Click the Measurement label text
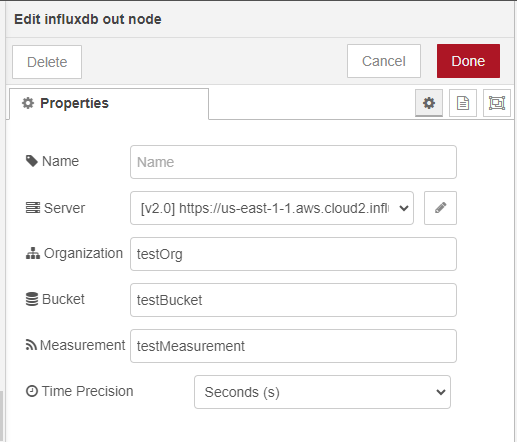 point(82,345)
